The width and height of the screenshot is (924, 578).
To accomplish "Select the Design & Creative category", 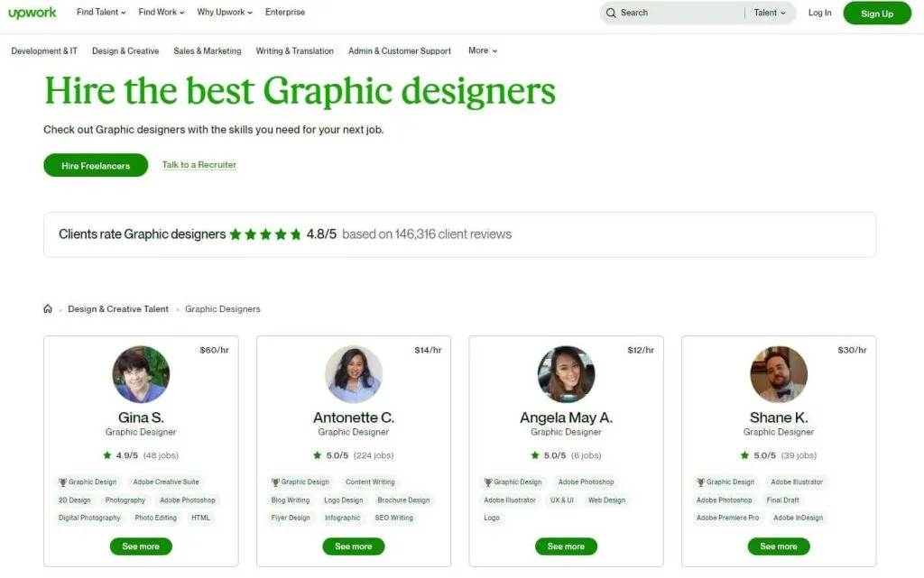I will tap(125, 51).
